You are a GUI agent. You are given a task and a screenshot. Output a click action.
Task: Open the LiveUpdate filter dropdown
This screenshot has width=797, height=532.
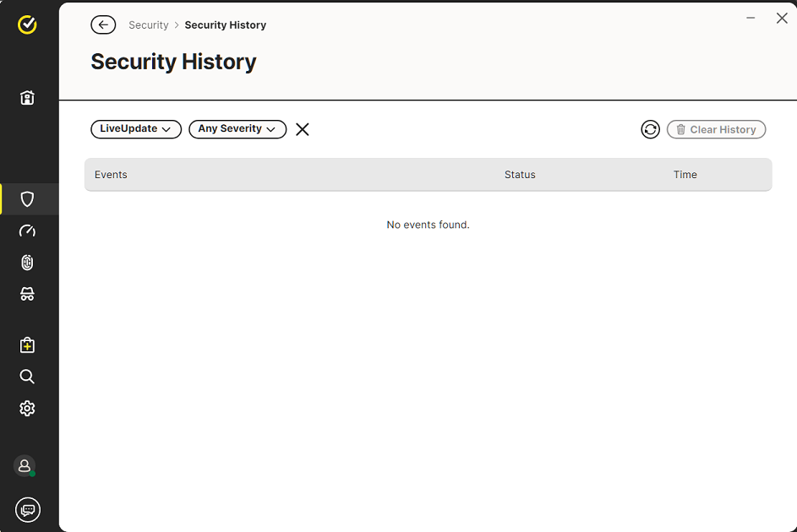click(x=135, y=129)
